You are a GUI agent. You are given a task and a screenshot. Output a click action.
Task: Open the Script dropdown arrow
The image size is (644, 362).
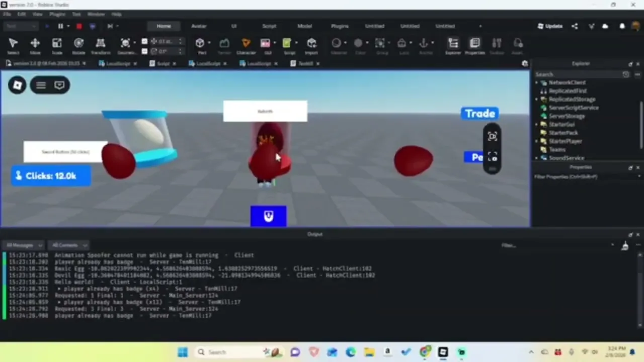pyautogui.click(x=296, y=43)
